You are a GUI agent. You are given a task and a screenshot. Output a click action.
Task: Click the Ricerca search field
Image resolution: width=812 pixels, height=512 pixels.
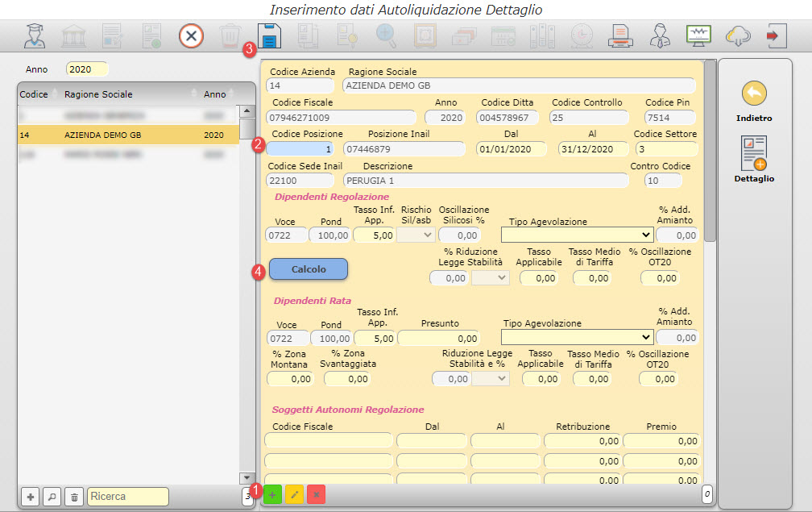128,497
